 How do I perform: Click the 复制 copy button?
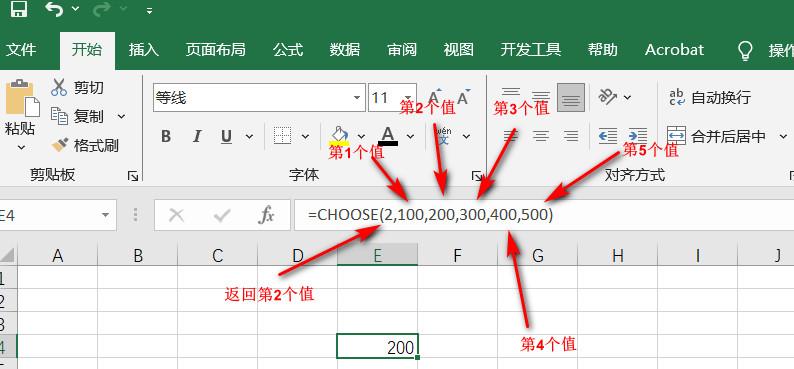(77, 117)
